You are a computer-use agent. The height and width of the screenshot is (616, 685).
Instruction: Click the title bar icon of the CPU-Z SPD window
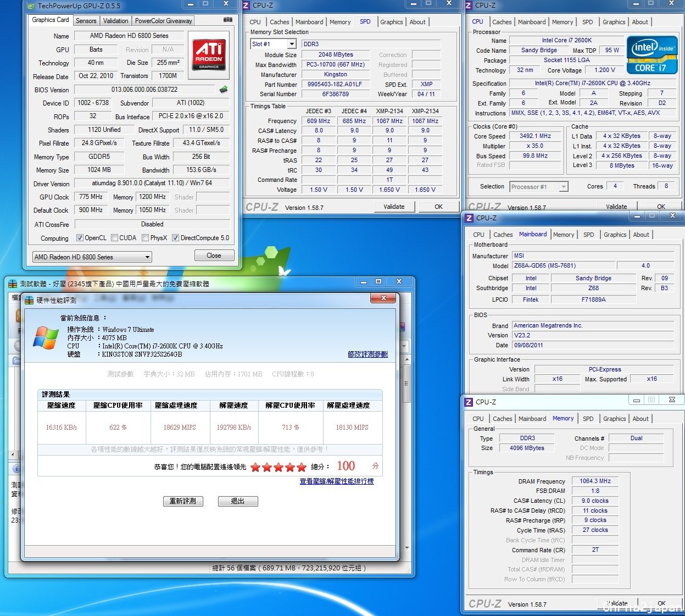coord(247,5)
